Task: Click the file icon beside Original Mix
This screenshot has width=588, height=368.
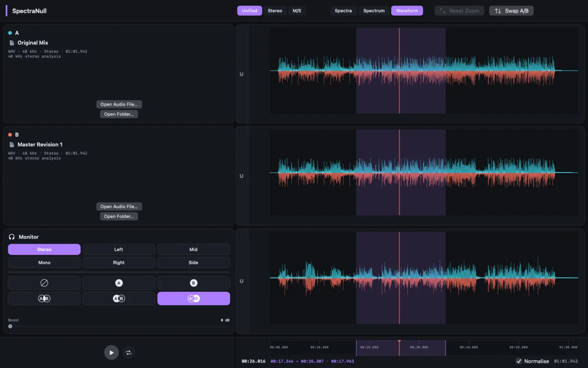Action: [12, 43]
